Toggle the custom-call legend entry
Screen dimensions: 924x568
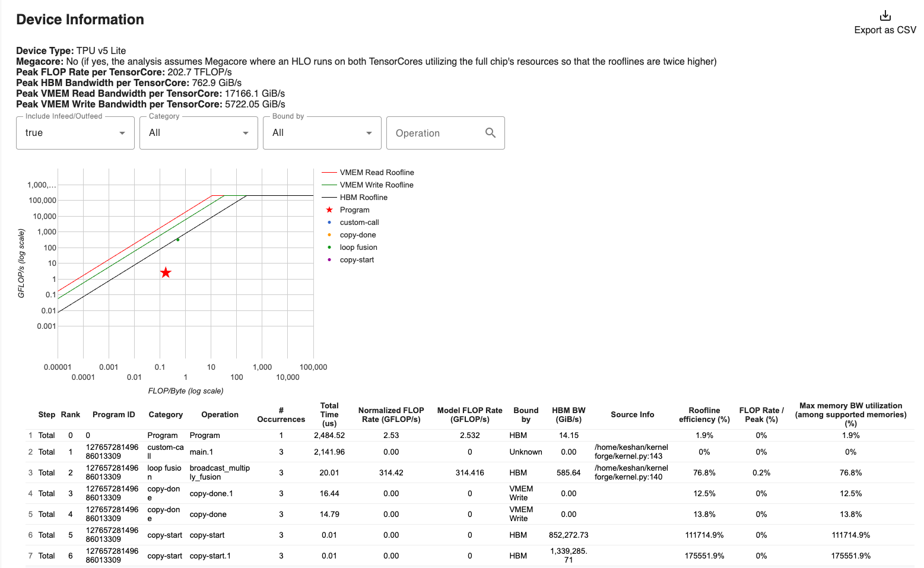point(359,223)
